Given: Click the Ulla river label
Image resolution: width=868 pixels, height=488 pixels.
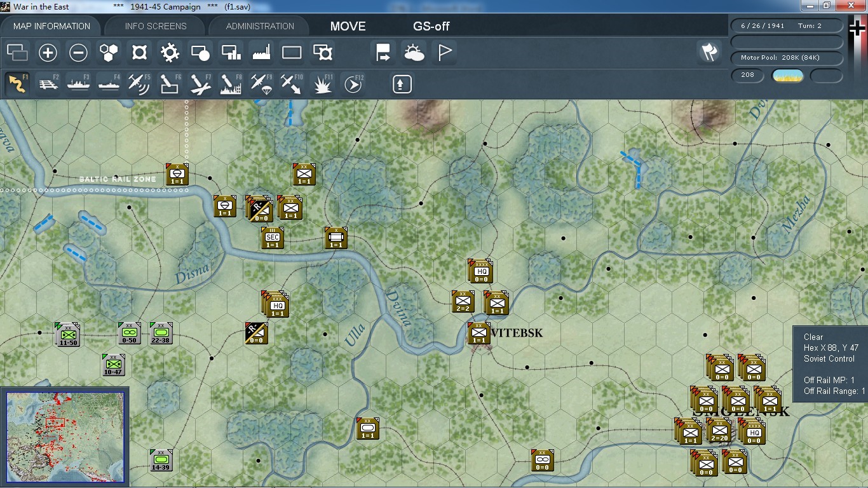Looking at the screenshot, I should coord(355,335).
